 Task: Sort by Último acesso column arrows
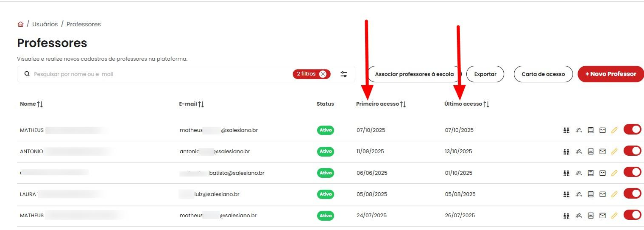click(x=486, y=104)
